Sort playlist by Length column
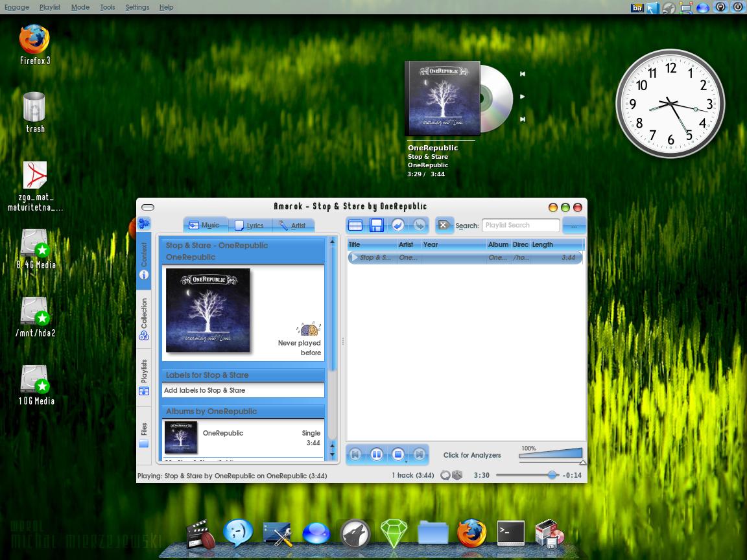This screenshot has width=747, height=560. pyautogui.click(x=556, y=244)
